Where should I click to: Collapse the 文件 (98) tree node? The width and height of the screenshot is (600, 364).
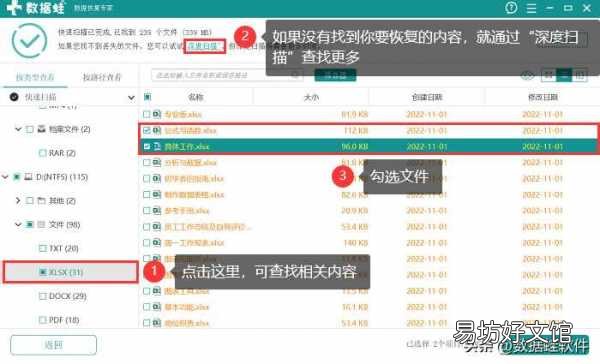18,224
